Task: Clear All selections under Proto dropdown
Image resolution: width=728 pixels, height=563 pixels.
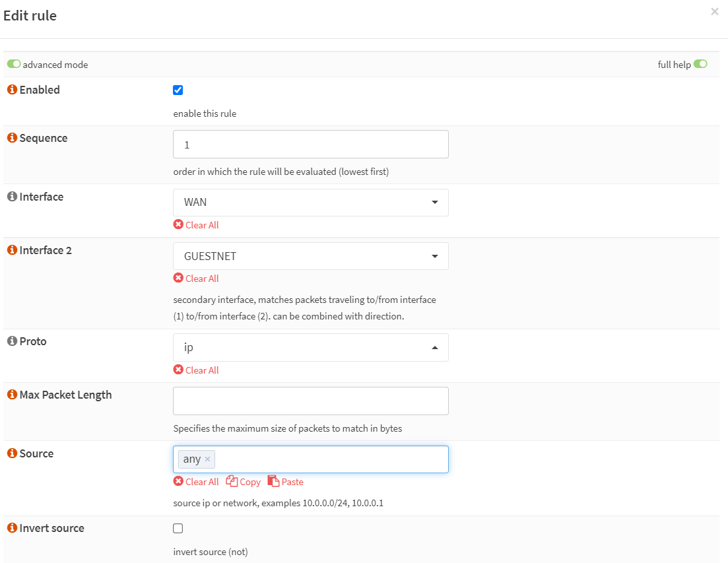Action: [x=196, y=370]
